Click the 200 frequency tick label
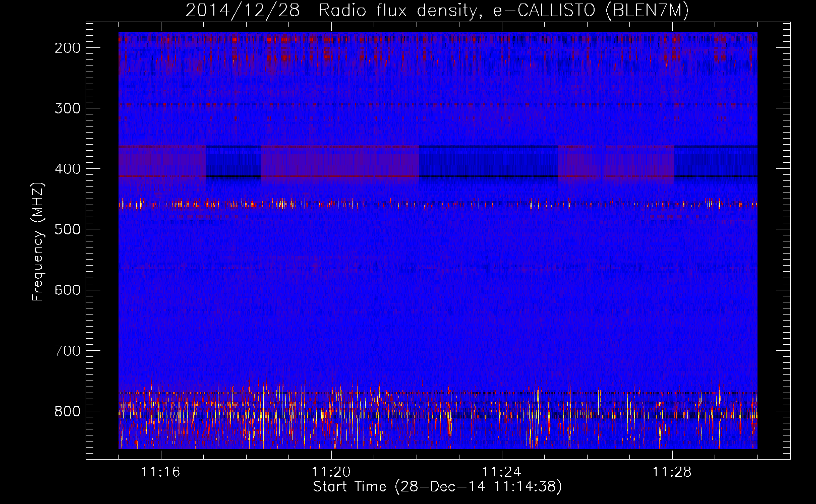816x504 pixels. (68, 48)
